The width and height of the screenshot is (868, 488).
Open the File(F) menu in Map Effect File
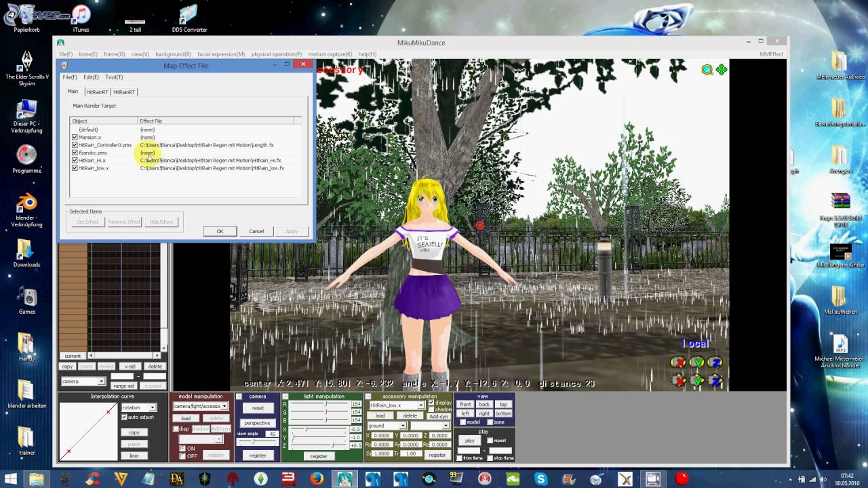tap(70, 77)
